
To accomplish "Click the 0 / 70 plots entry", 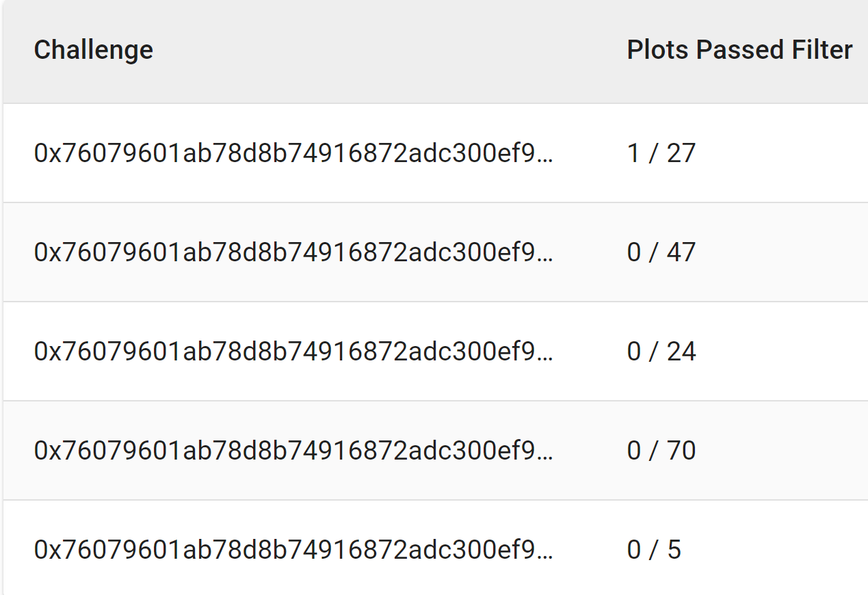I will click(661, 451).
